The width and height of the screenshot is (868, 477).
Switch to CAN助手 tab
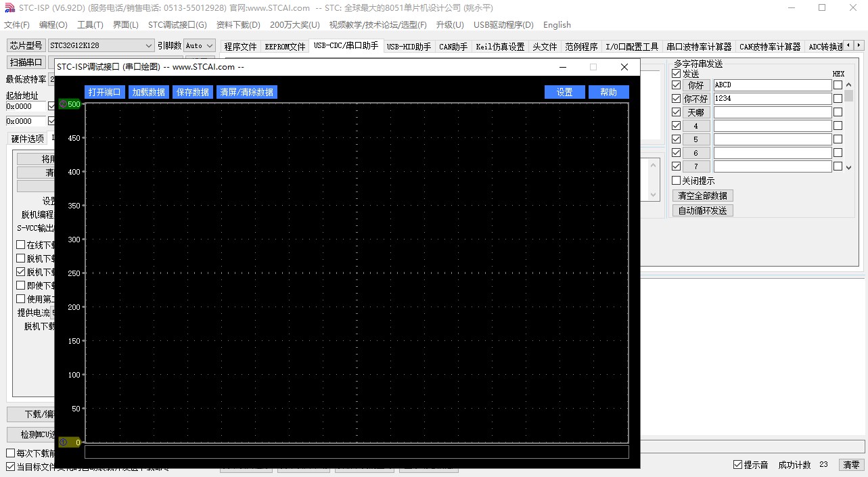point(453,47)
